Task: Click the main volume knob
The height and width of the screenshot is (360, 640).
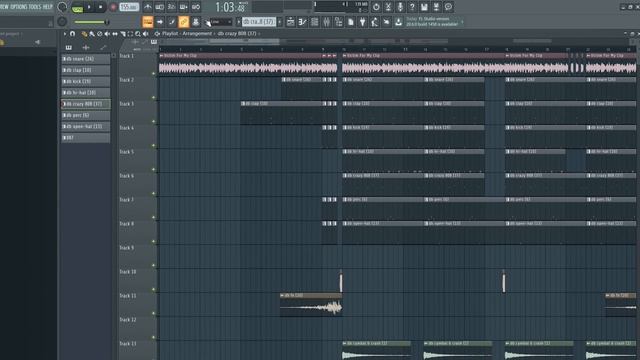Action: click(62, 7)
